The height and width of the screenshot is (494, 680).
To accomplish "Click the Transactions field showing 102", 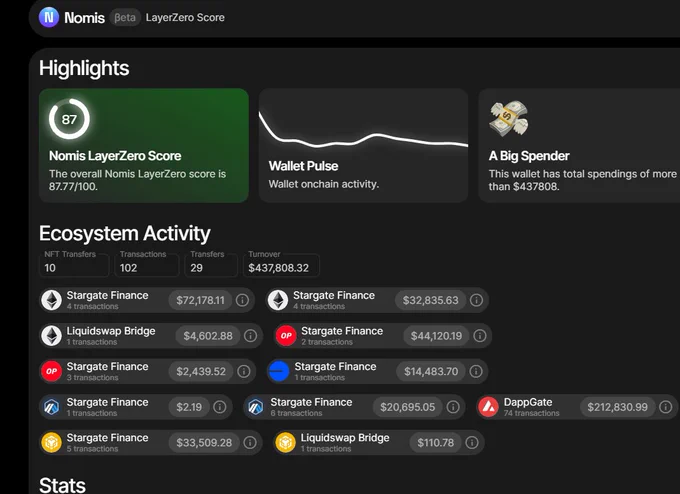I will (147, 265).
